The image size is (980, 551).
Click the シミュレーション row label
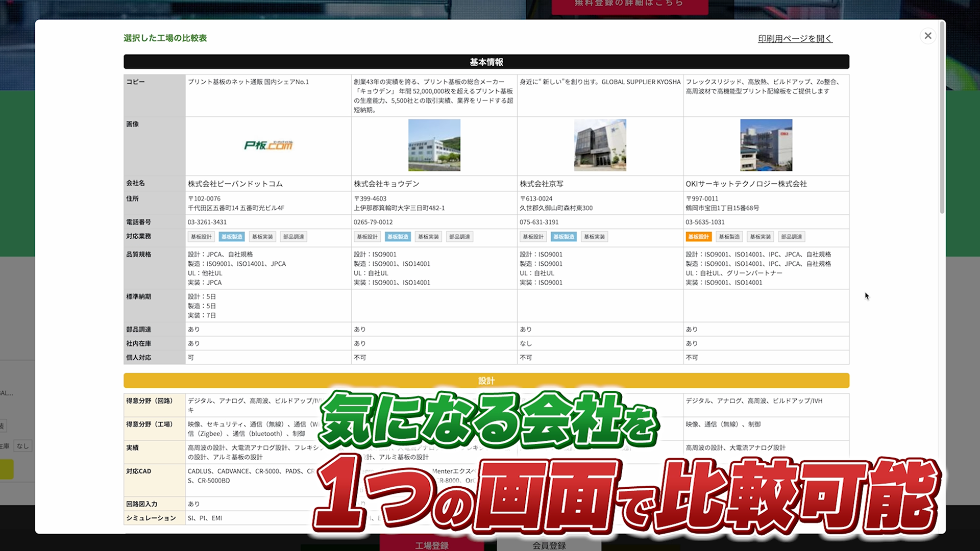click(x=151, y=518)
